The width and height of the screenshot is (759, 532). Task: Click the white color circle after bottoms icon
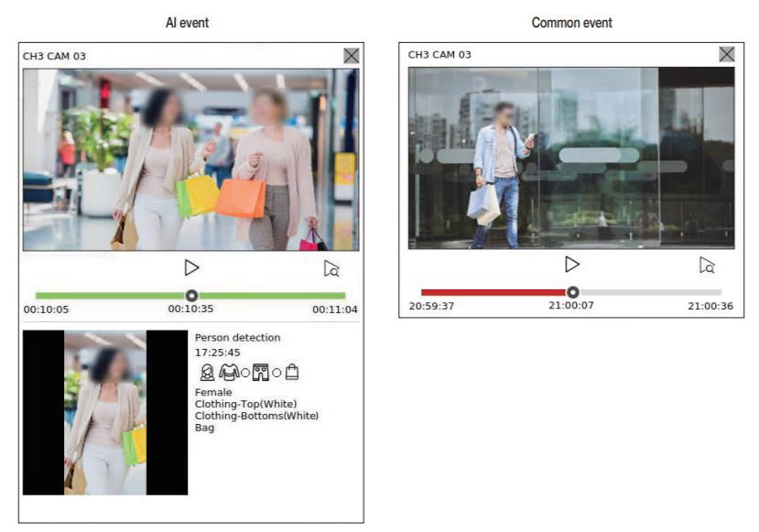276,373
